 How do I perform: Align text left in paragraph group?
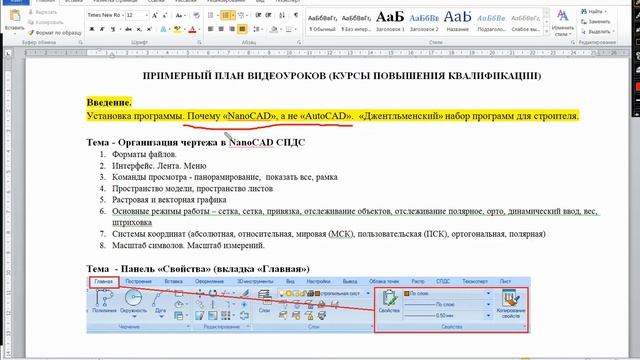tap(211, 29)
